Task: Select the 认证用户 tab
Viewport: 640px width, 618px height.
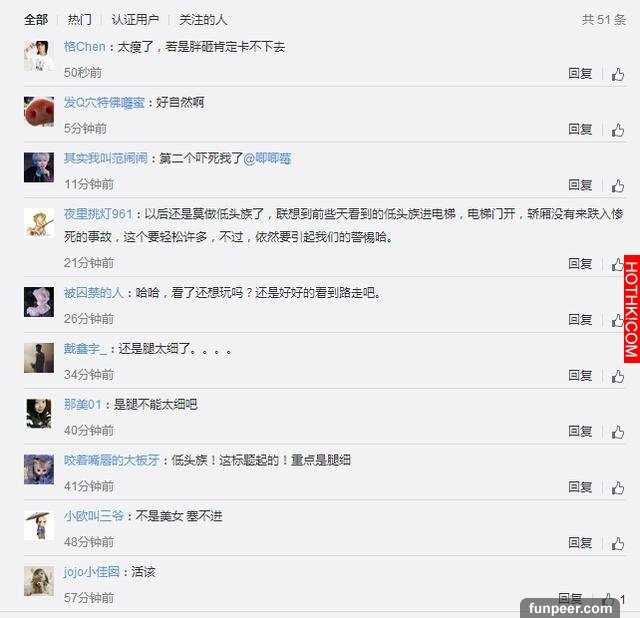Action: coord(135,19)
